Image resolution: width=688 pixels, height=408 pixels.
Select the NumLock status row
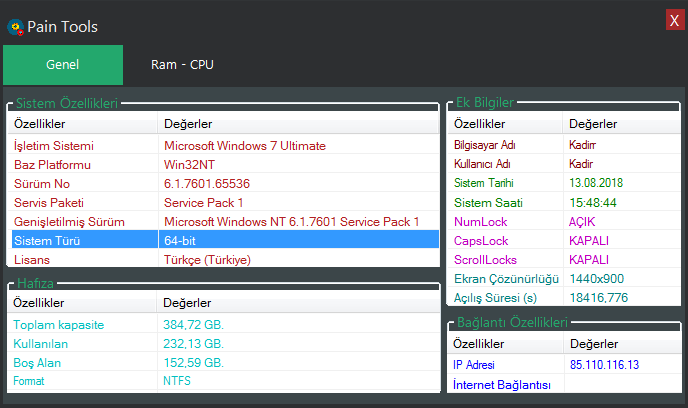point(564,222)
